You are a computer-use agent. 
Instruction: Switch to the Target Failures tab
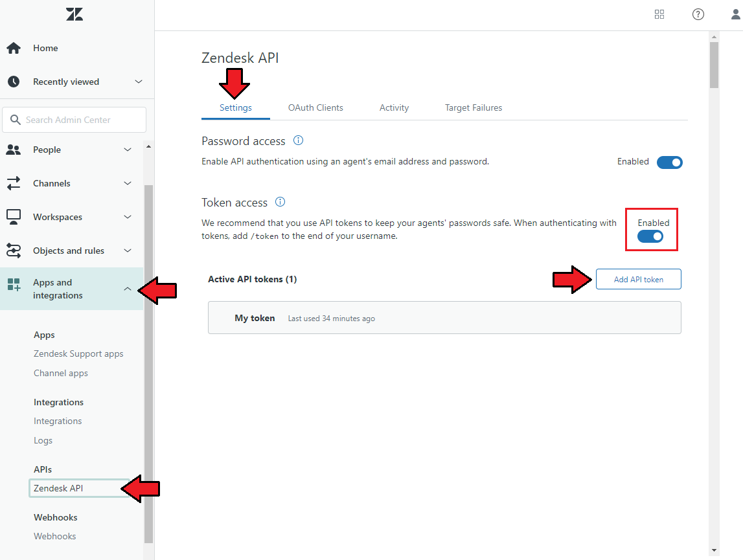[474, 108]
